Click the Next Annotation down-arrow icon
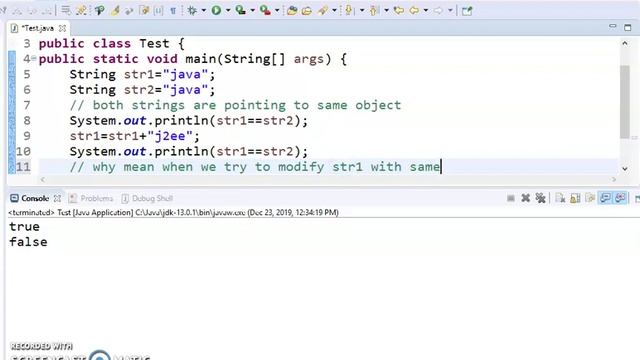Image resolution: width=640 pixels, height=360 pixels. (349, 10)
